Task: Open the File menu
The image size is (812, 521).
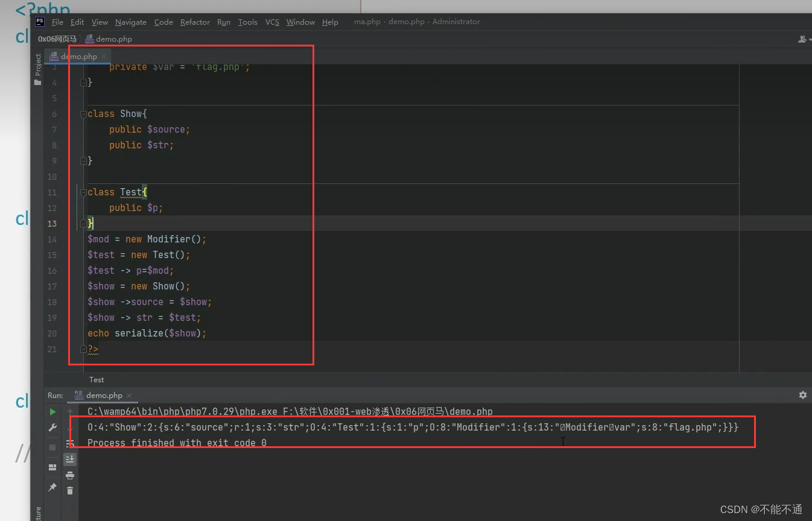Action: [57, 22]
